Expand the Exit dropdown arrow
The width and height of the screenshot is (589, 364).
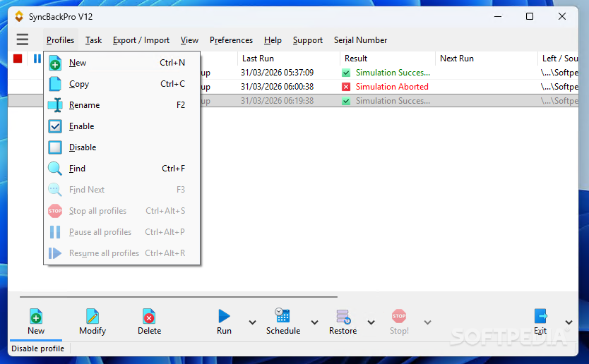pos(569,322)
